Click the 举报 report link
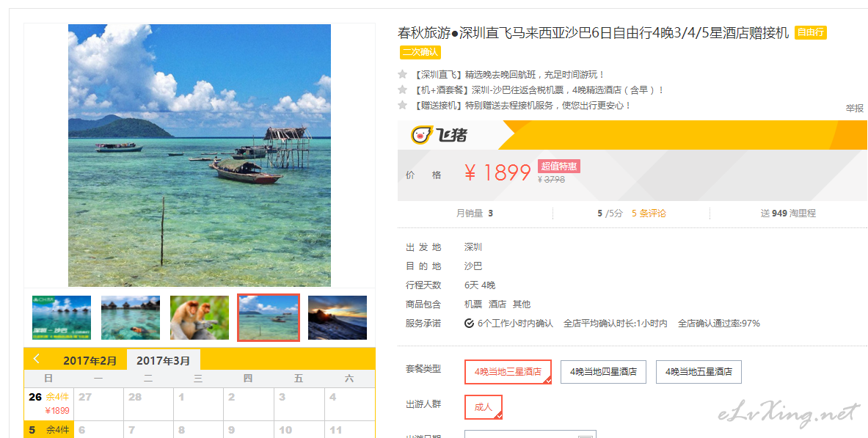The height and width of the screenshot is (438, 868). click(x=854, y=109)
